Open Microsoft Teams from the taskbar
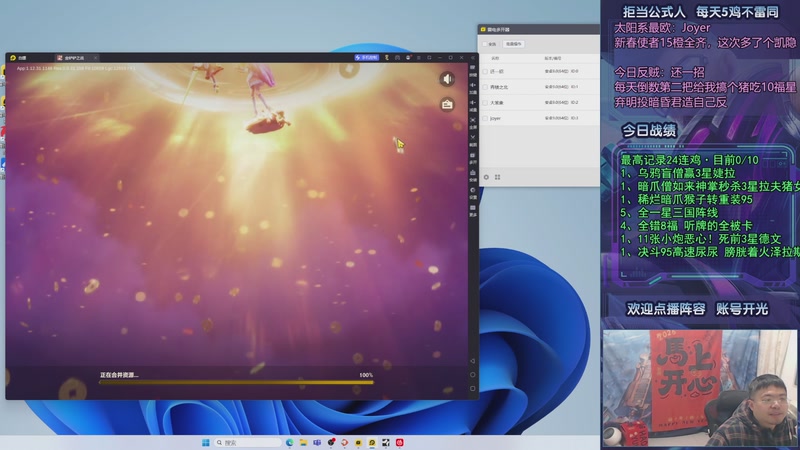This screenshot has width=800, height=450. pyautogui.click(x=317, y=442)
